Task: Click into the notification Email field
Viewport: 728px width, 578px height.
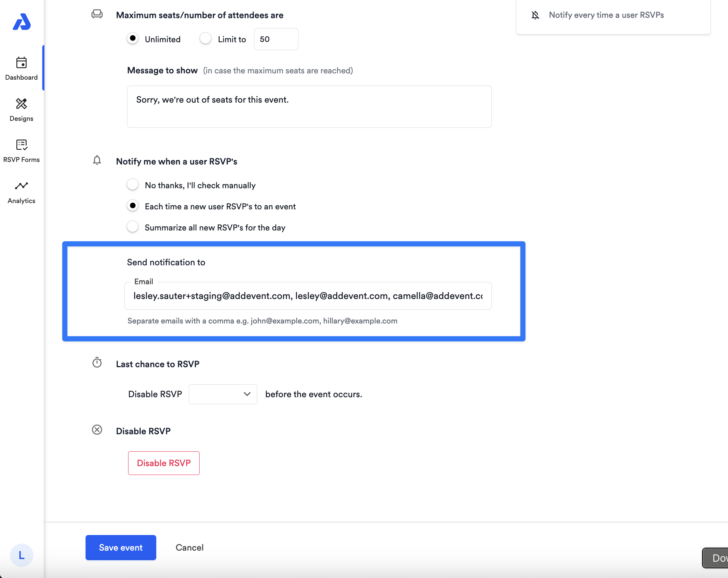Action: 308,296
